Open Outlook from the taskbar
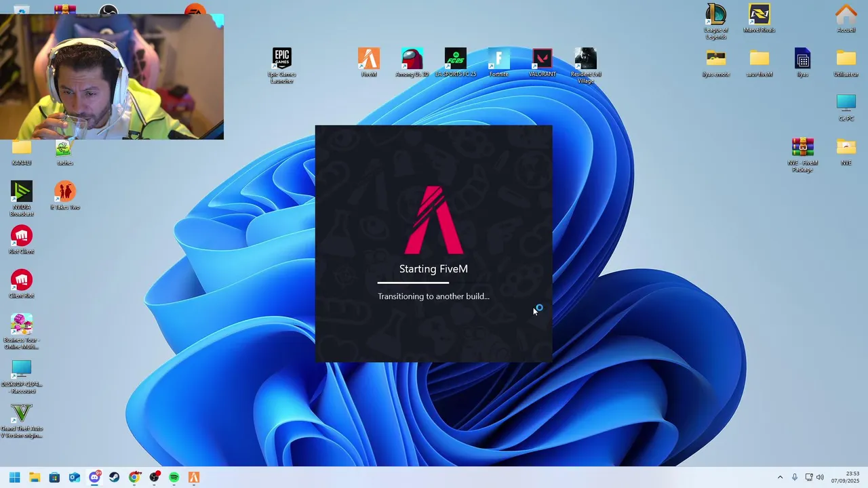 pyautogui.click(x=75, y=477)
